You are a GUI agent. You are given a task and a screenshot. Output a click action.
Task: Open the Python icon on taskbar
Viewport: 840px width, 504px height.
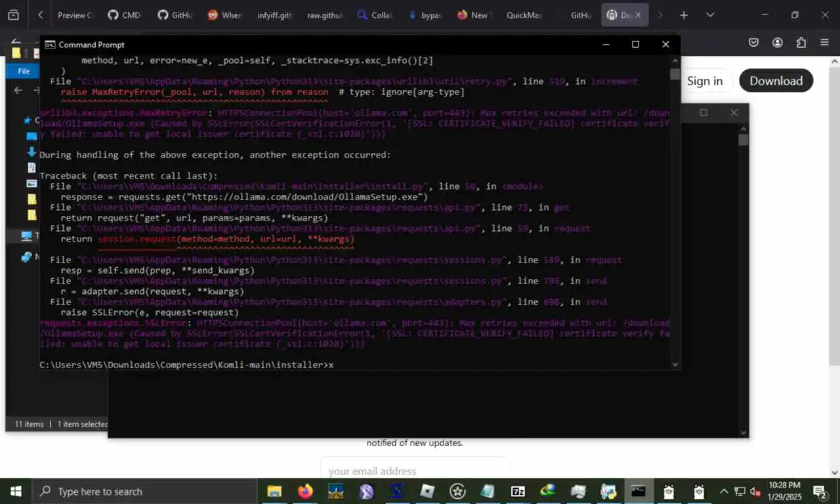(608, 491)
